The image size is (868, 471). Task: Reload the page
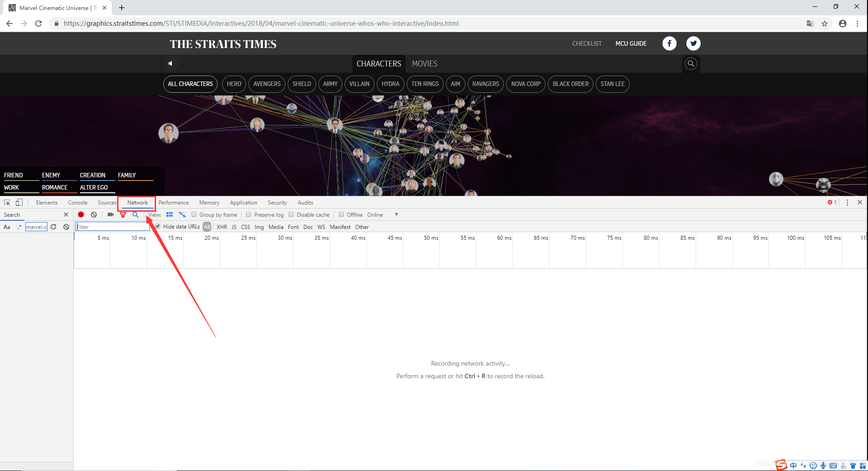38,24
